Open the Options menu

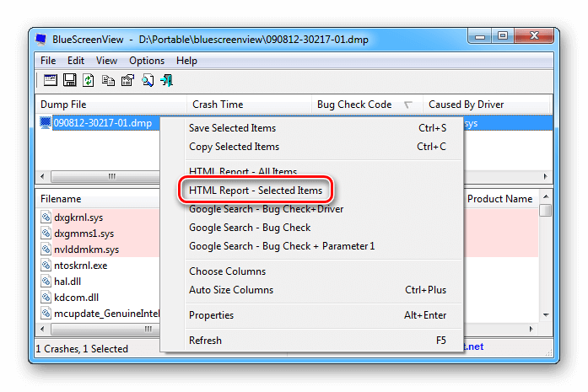[x=147, y=61]
